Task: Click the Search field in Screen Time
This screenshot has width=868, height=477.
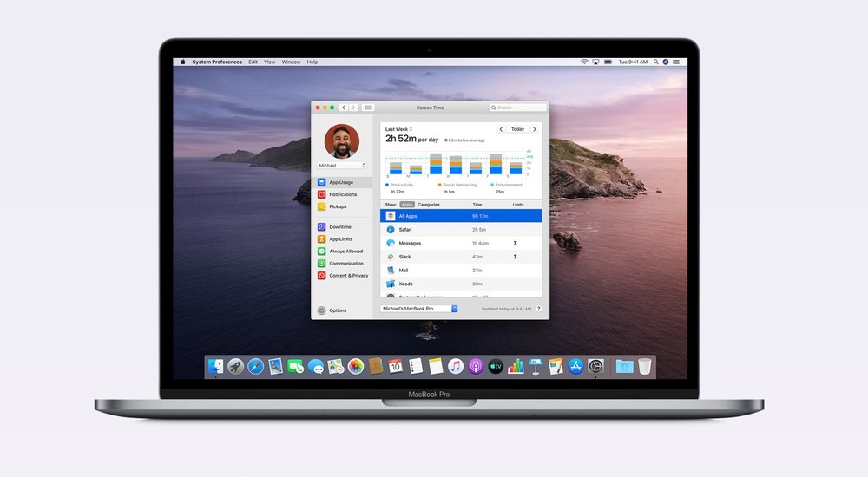Action: pyautogui.click(x=518, y=108)
